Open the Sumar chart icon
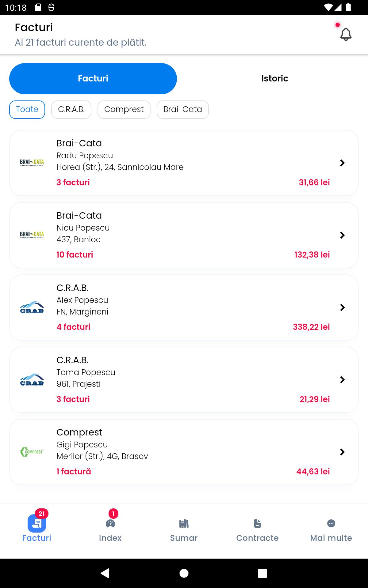 pyautogui.click(x=184, y=523)
